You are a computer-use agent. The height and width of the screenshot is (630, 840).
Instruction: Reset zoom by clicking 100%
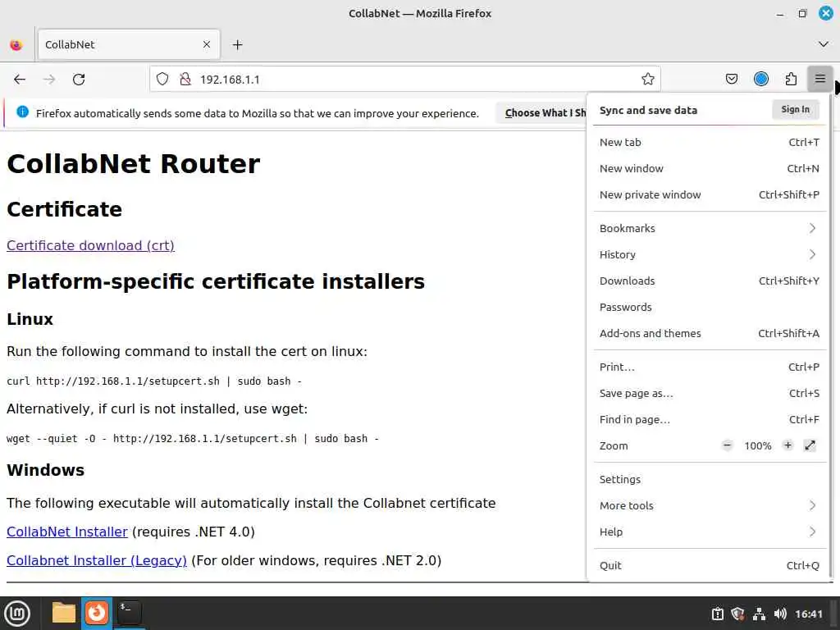pyautogui.click(x=757, y=445)
